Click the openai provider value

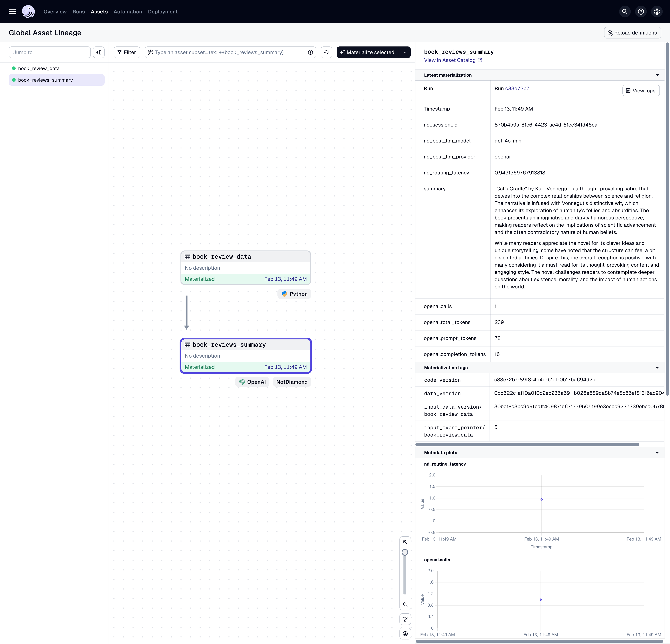point(502,157)
